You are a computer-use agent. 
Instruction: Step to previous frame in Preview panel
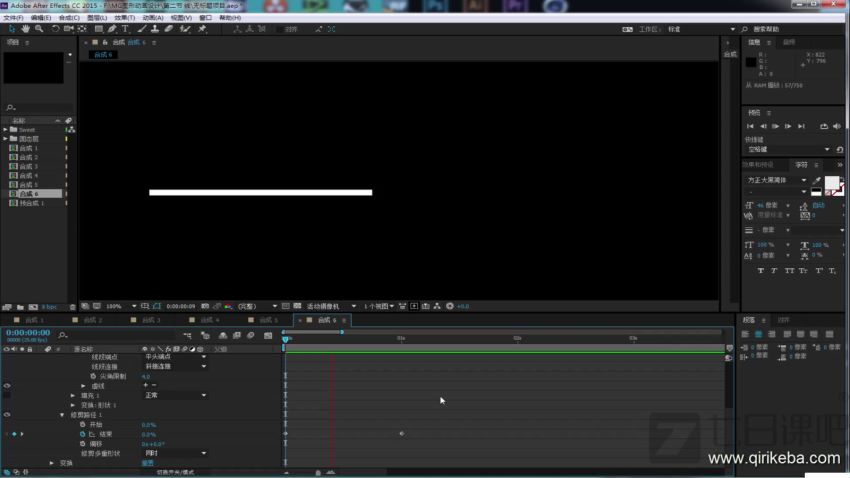coord(763,126)
